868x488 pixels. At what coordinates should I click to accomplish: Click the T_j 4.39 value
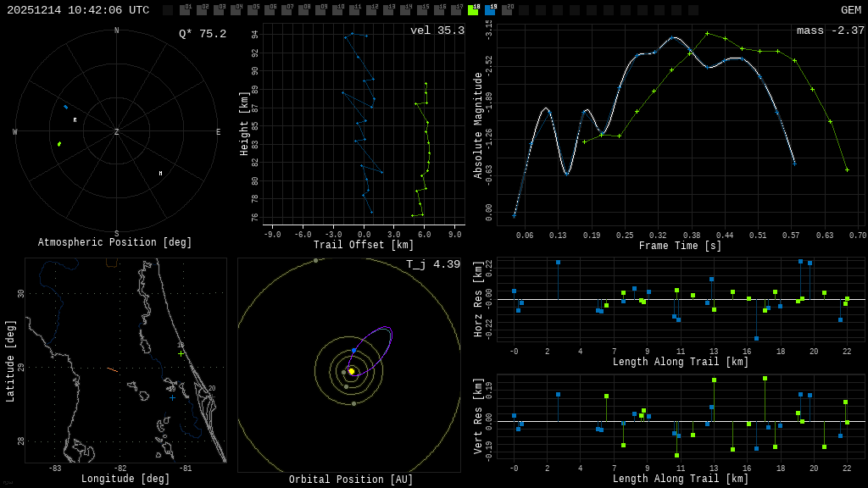click(x=433, y=264)
